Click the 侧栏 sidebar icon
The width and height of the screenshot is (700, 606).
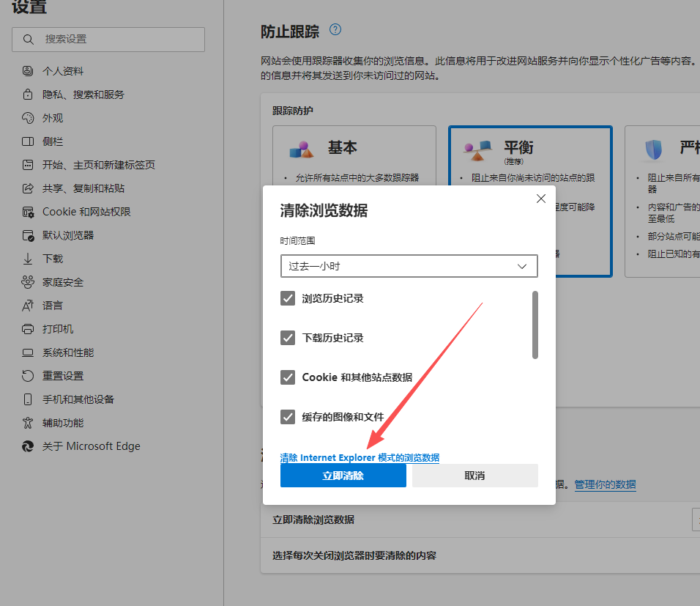(x=26, y=141)
